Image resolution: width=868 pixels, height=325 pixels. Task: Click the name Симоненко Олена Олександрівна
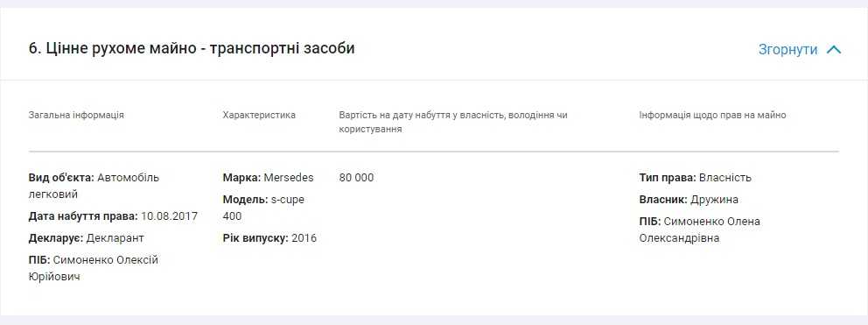coord(700,230)
